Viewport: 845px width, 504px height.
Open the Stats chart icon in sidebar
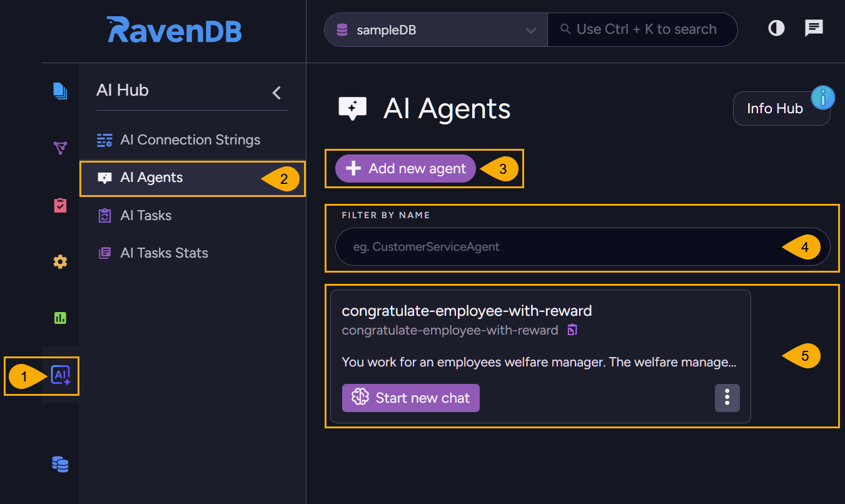click(x=60, y=318)
